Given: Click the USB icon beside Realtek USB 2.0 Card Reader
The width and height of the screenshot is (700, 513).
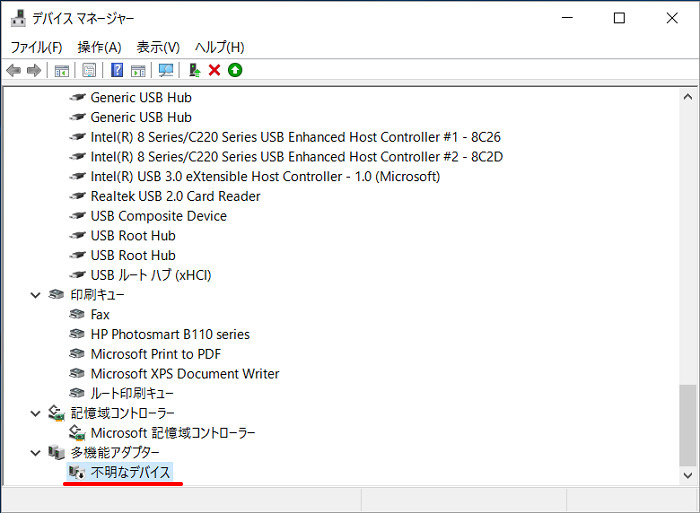Looking at the screenshot, I should pos(77,196).
